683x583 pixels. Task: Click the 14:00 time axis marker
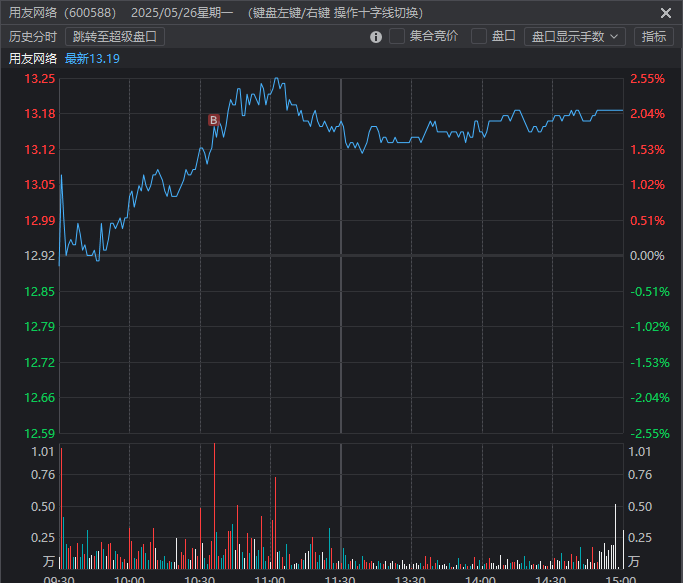(481, 578)
